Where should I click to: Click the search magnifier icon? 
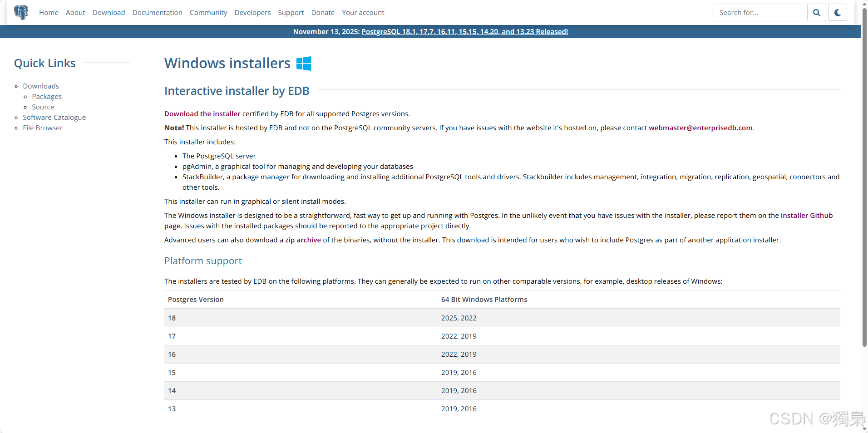pyautogui.click(x=817, y=12)
